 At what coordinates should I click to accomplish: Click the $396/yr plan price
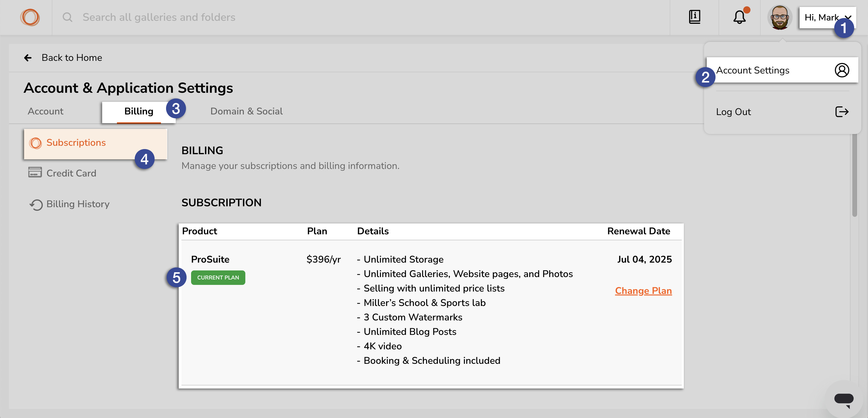point(323,259)
